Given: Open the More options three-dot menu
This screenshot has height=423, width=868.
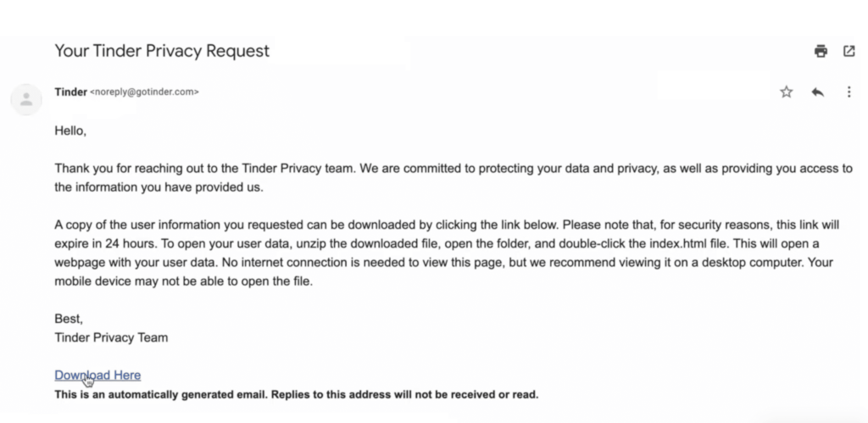Looking at the screenshot, I should [849, 92].
